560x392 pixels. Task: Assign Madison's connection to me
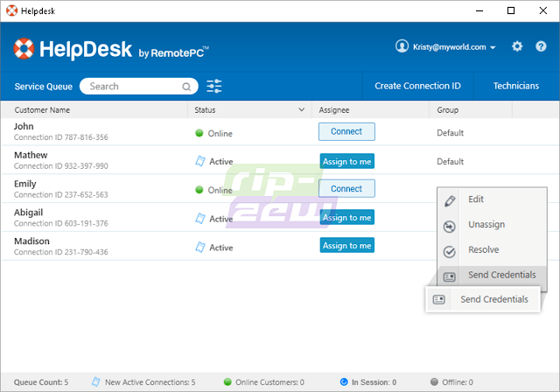pos(346,246)
